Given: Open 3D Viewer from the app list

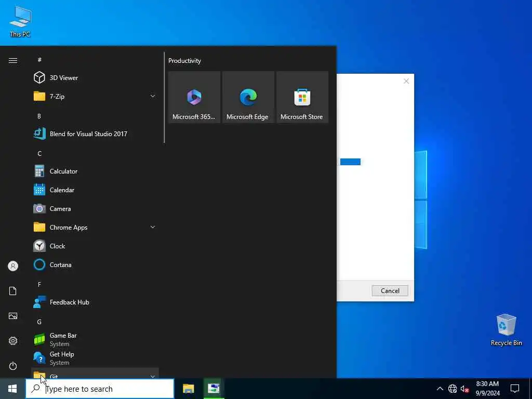Looking at the screenshot, I should point(95,78).
